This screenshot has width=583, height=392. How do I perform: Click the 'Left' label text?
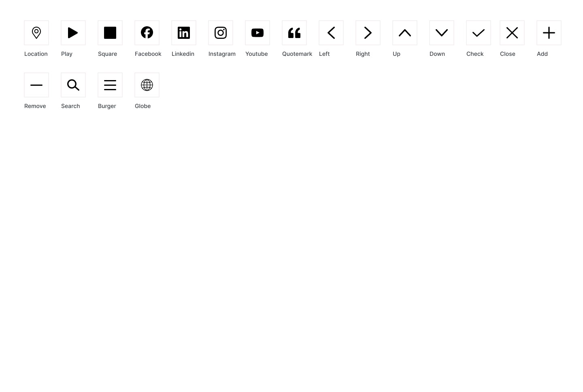[x=324, y=54]
